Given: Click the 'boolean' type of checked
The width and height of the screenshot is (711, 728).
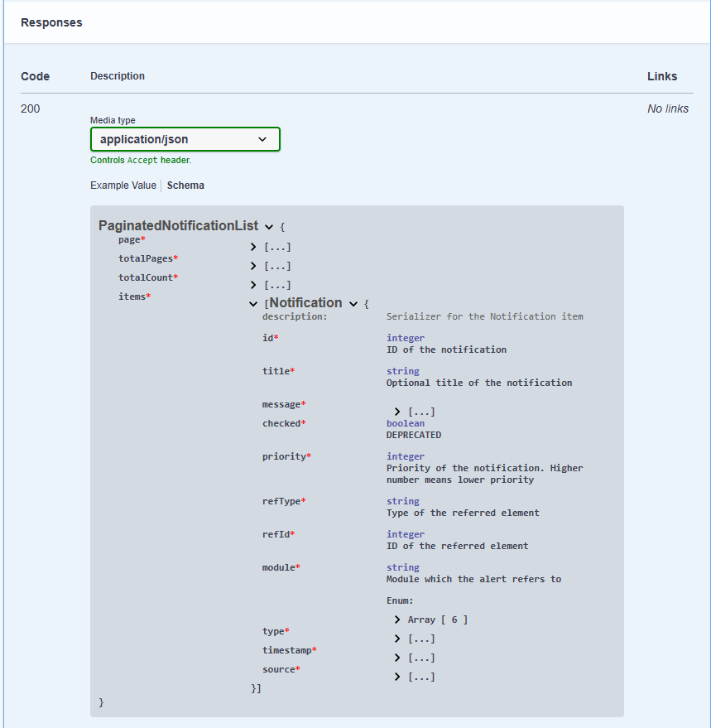Looking at the screenshot, I should click(406, 423).
